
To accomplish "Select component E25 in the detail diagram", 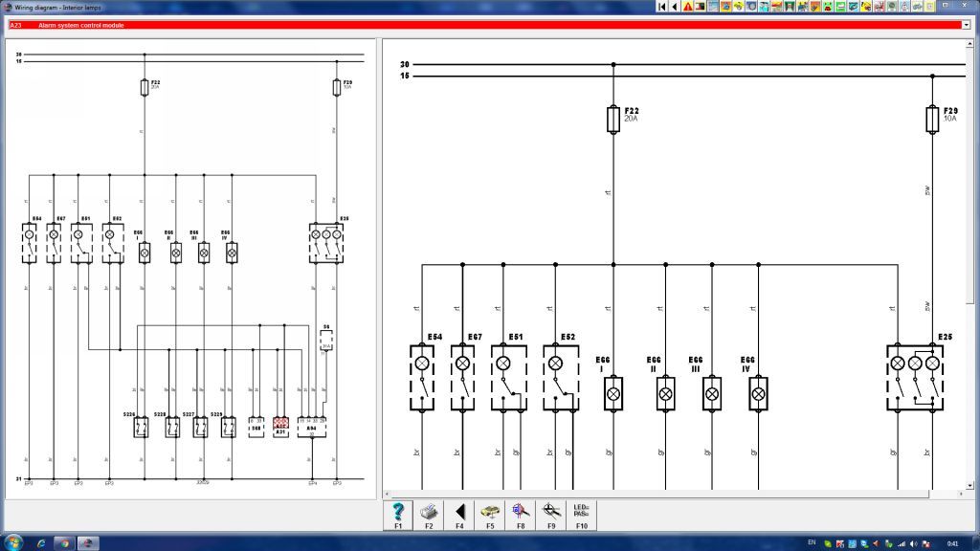I will tap(915, 377).
